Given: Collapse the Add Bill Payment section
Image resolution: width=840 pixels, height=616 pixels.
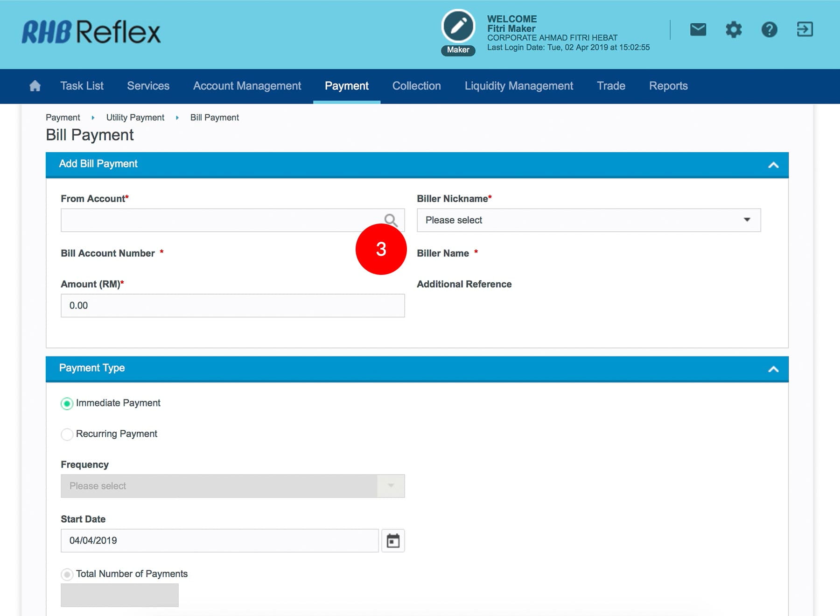Looking at the screenshot, I should [773, 165].
